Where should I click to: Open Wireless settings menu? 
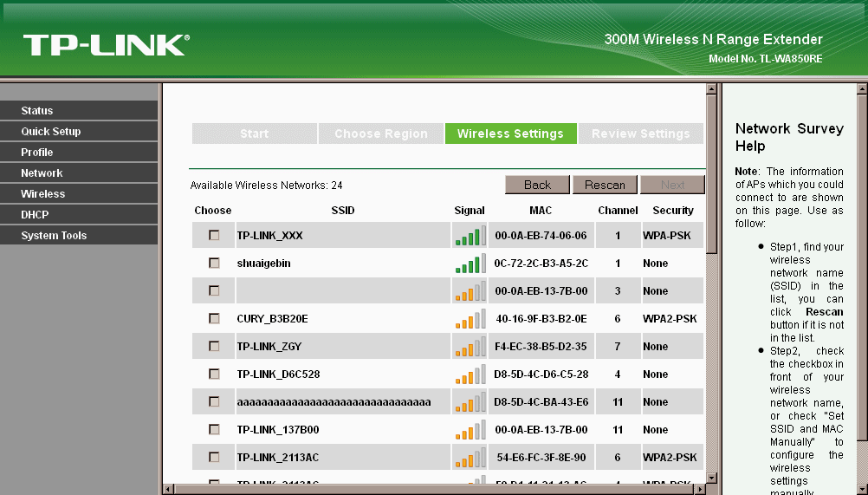click(79, 194)
